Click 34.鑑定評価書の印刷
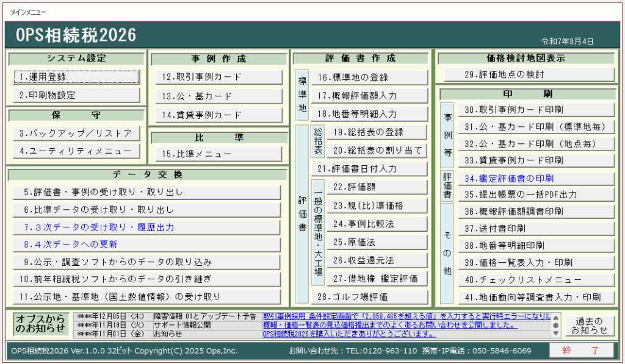 pos(536,179)
